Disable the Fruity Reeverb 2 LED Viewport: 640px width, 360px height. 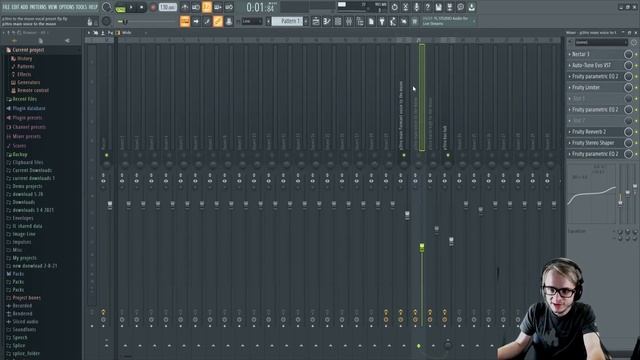pyautogui.click(x=636, y=132)
